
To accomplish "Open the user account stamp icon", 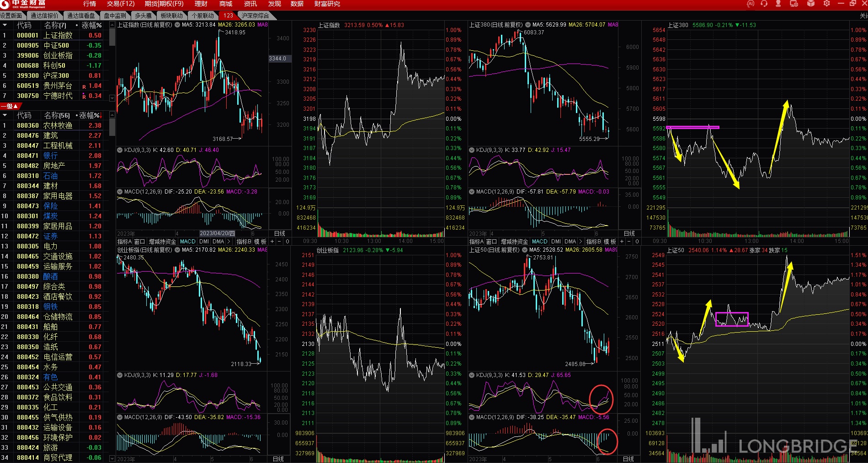I will 778,4.
